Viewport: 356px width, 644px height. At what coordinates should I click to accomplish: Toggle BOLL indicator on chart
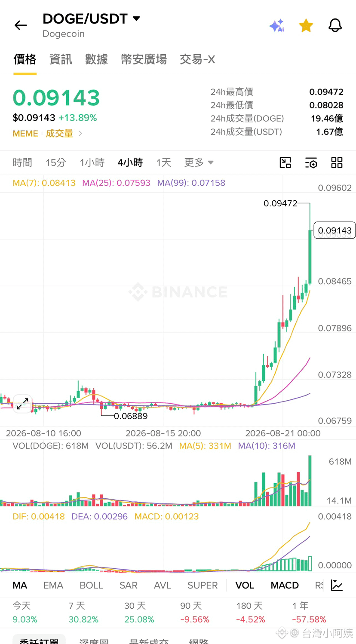pyautogui.click(x=91, y=585)
